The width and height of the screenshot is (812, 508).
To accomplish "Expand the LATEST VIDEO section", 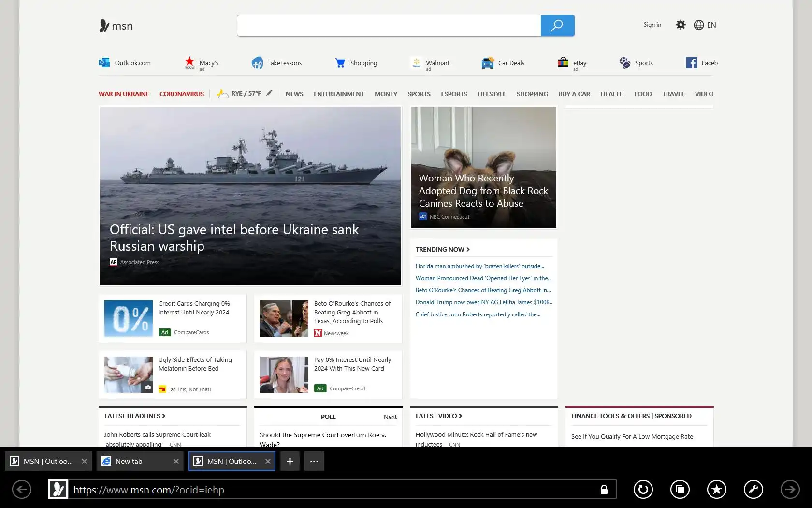I will click(439, 416).
